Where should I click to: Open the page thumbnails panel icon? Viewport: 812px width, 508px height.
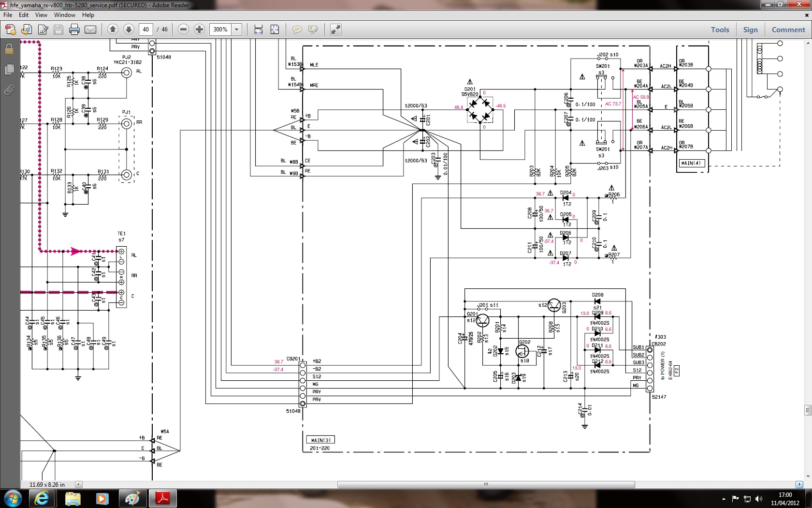tap(9, 70)
